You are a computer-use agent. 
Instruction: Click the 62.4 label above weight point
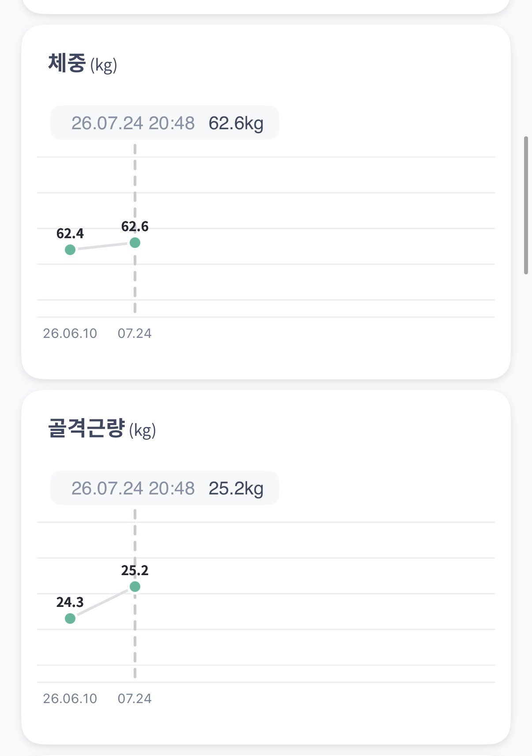click(70, 233)
